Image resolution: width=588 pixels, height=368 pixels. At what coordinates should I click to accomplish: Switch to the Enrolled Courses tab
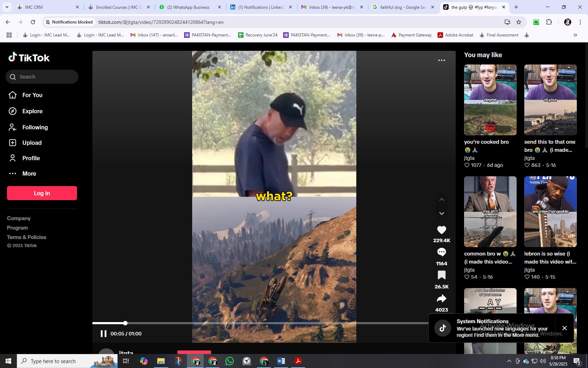pos(119,7)
